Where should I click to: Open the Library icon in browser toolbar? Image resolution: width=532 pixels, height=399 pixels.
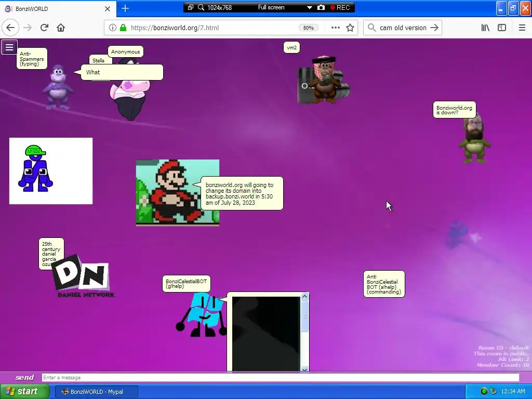(485, 28)
